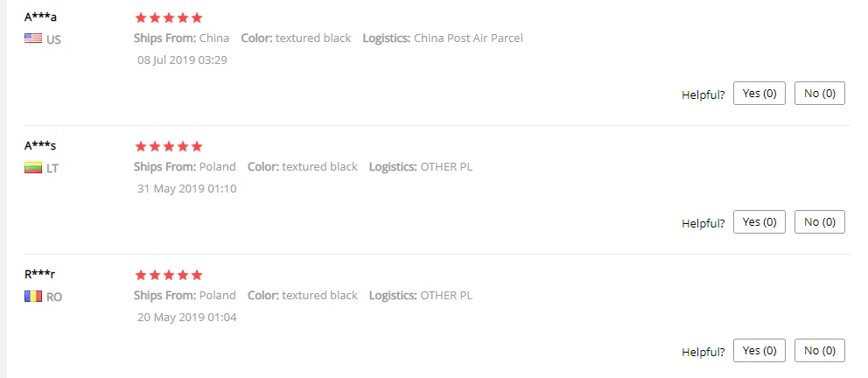Select reviewer name A***a
The width and height of the screenshot is (868, 378).
point(40,17)
